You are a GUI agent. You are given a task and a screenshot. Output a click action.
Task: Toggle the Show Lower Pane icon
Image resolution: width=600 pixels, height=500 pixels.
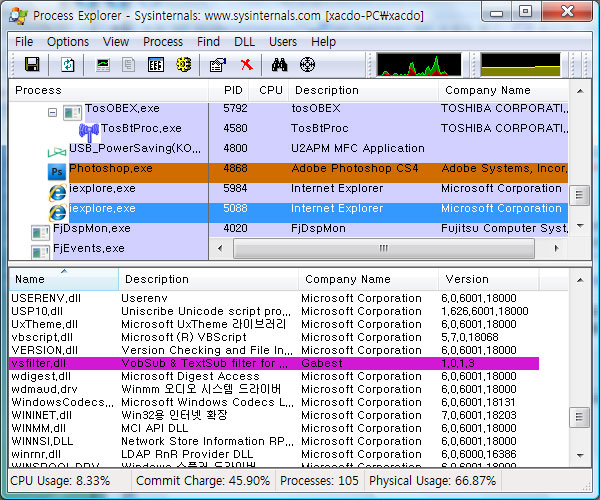click(x=156, y=64)
